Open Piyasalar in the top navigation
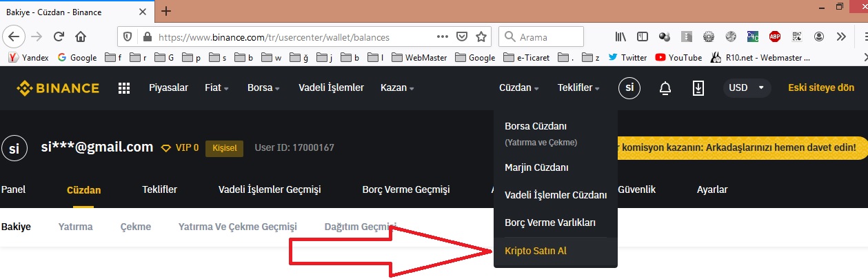This screenshot has height=279, width=868. (x=168, y=87)
